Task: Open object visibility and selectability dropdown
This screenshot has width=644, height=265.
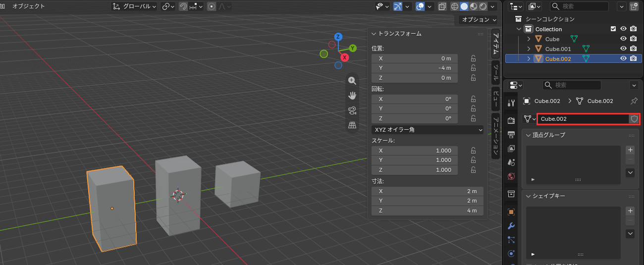Action: tap(382, 6)
